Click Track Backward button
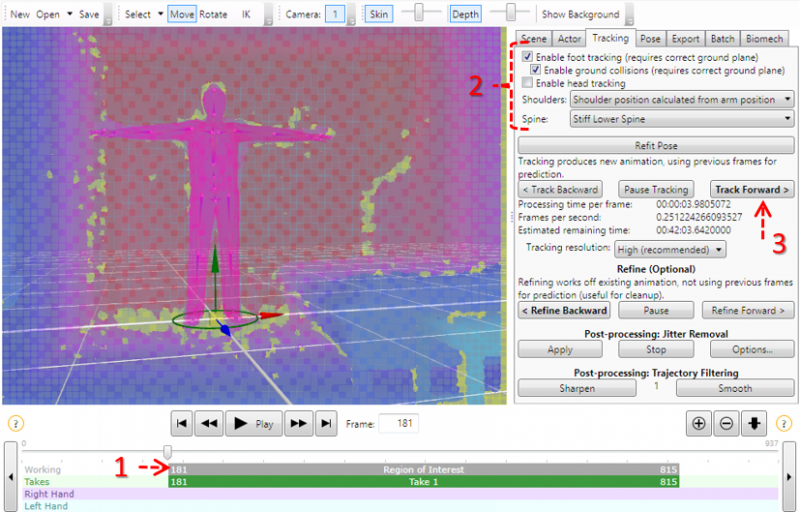This screenshot has height=512, width=800. [560, 189]
